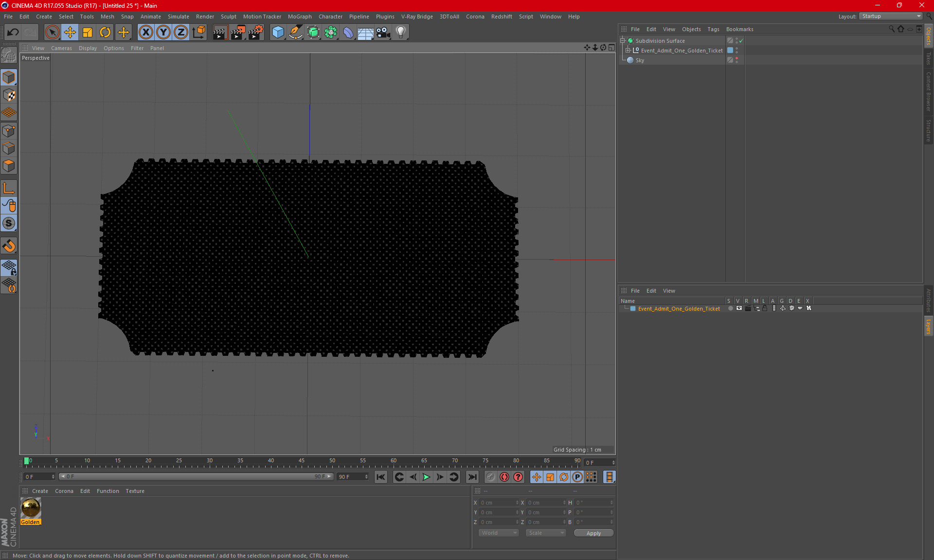The height and width of the screenshot is (560, 934).
Task: Toggle Enable Snap icon
Action: [9, 223]
